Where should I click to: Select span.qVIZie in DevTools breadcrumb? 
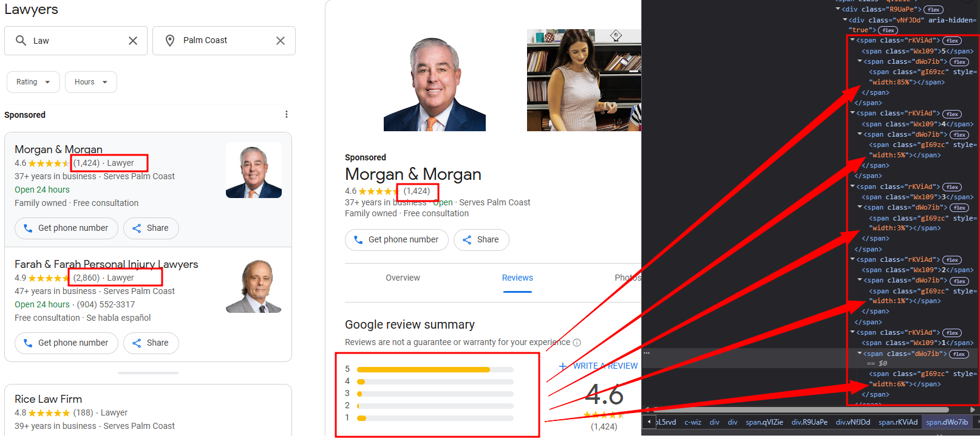point(764,422)
